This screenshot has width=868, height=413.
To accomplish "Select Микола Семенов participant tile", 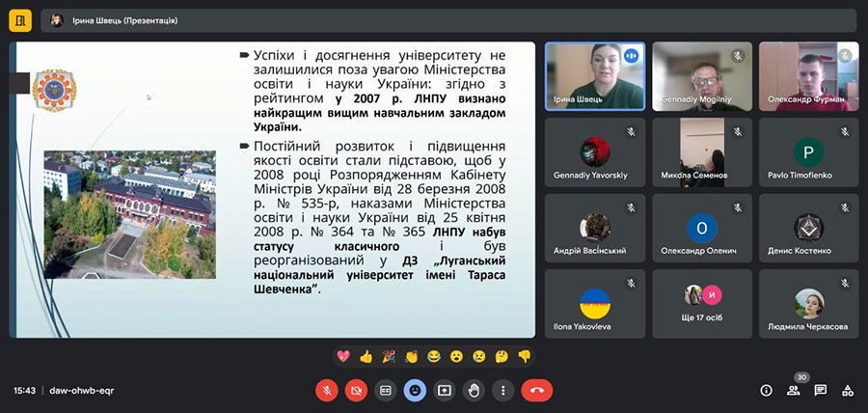I will pos(702,152).
